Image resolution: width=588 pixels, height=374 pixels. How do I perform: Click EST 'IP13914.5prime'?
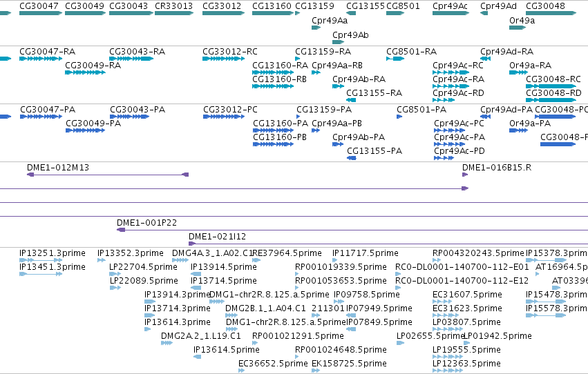coord(223,267)
